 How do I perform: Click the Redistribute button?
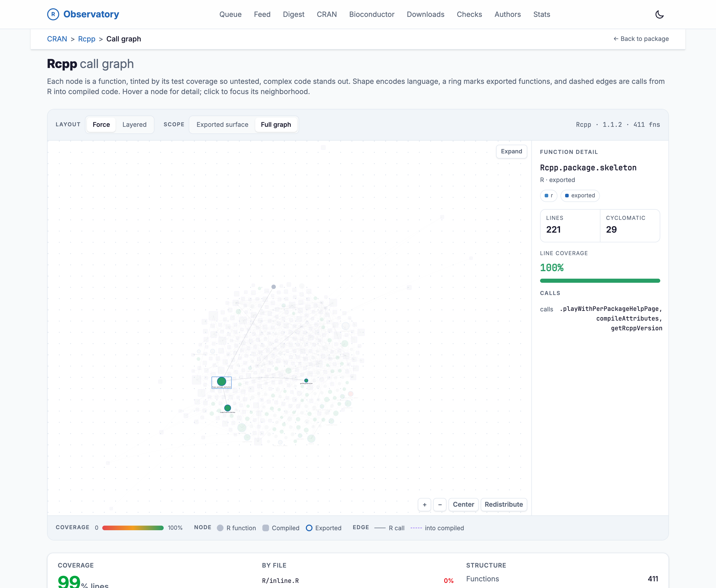tap(504, 505)
